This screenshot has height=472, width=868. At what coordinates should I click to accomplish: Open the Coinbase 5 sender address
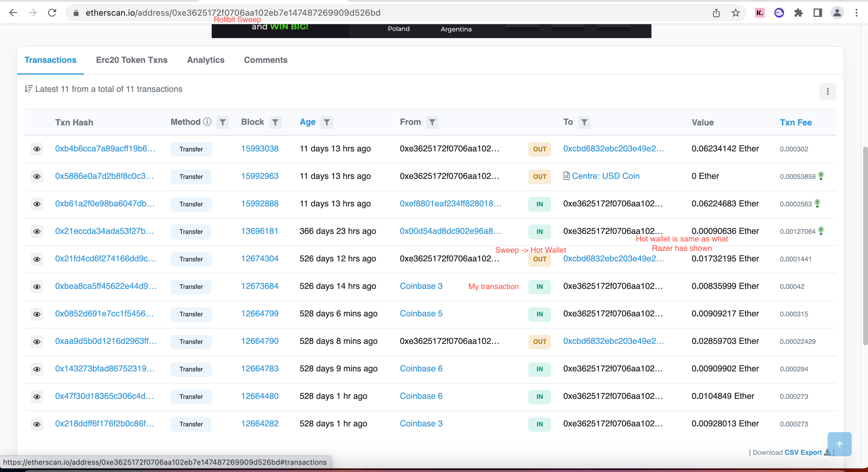421,314
